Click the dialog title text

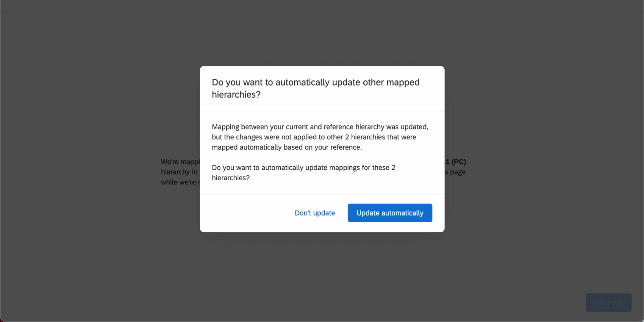315,88
